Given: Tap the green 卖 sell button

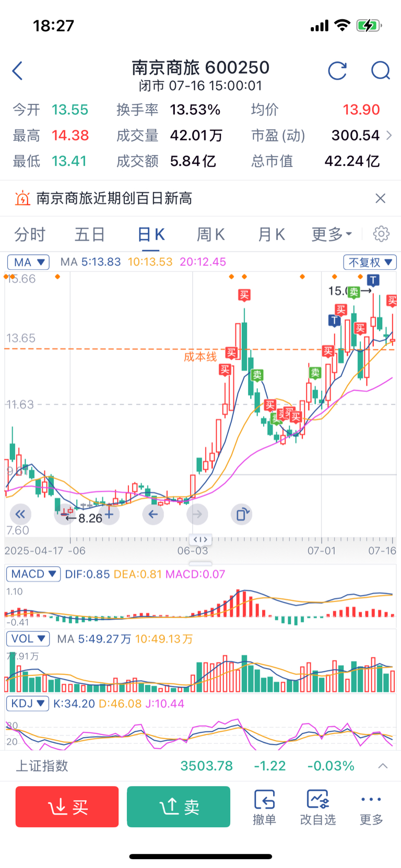Looking at the screenshot, I should click(179, 807).
